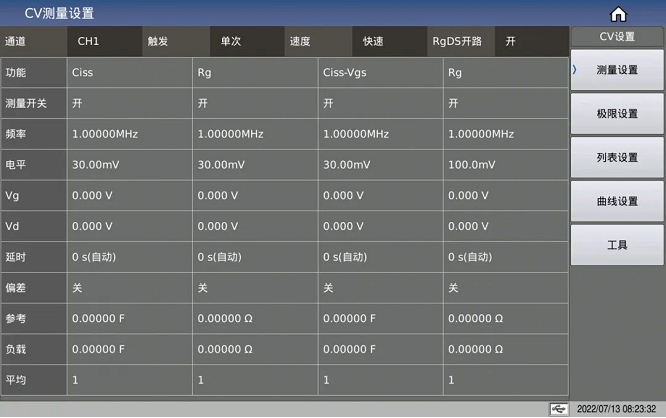
Task: Edit 平均 value 1 in the fourth column
Action: pyautogui.click(x=506, y=380)
